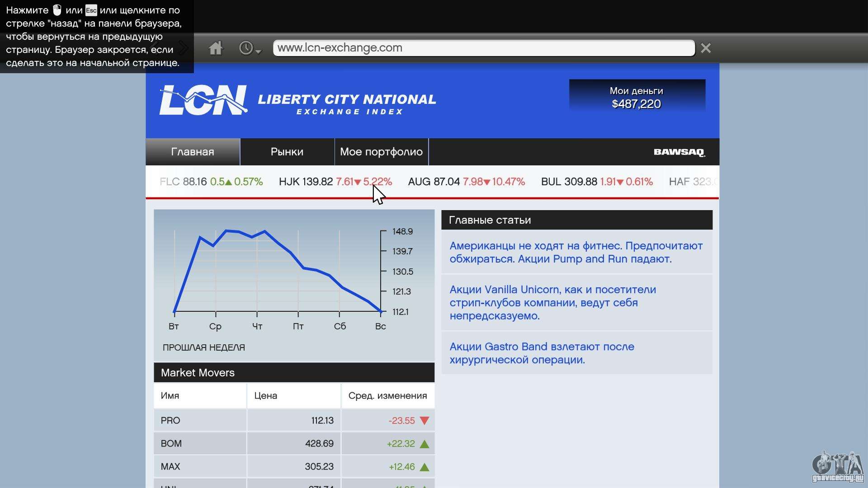This screenshot has width=868, height=488.
Task: Close the browser with the X icon
Action: click(706, 48)
